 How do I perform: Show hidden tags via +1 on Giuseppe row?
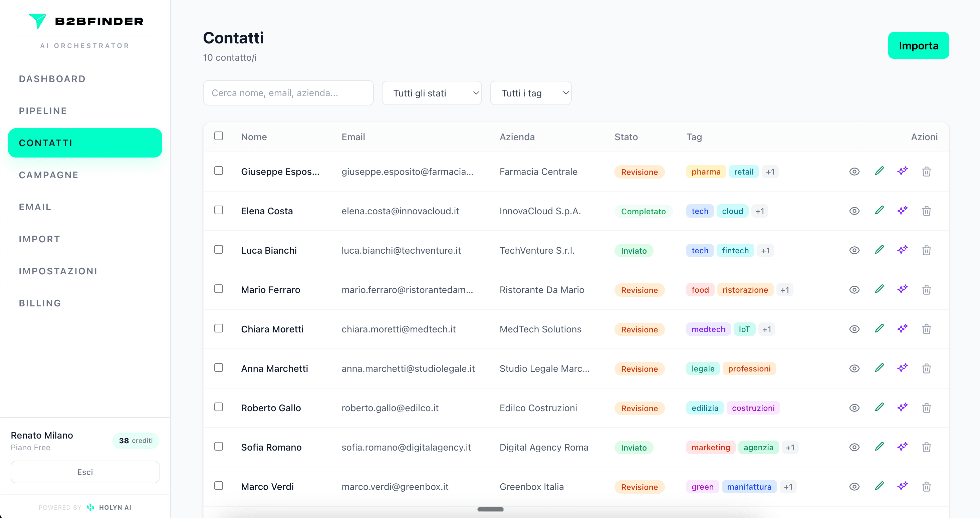coord(770,172)
